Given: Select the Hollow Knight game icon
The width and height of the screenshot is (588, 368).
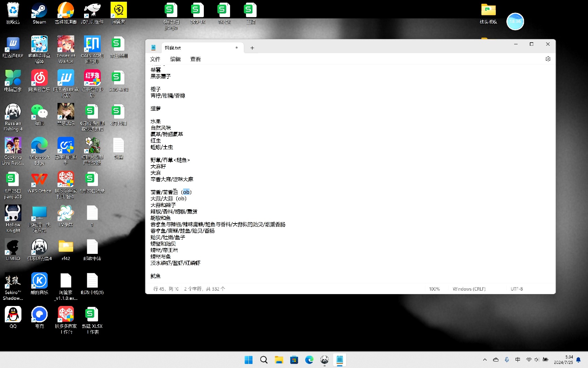Looking at the screenshot, I should tap(13, 219).
